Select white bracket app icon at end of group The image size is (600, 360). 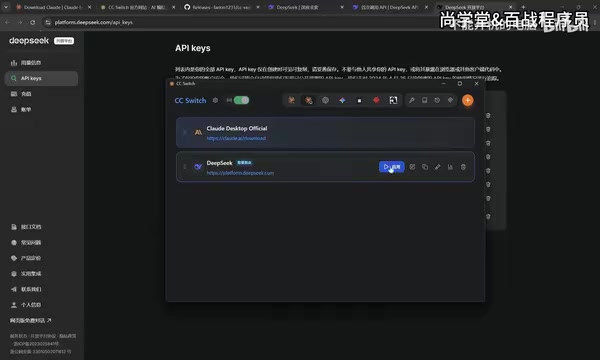[393, 100]
